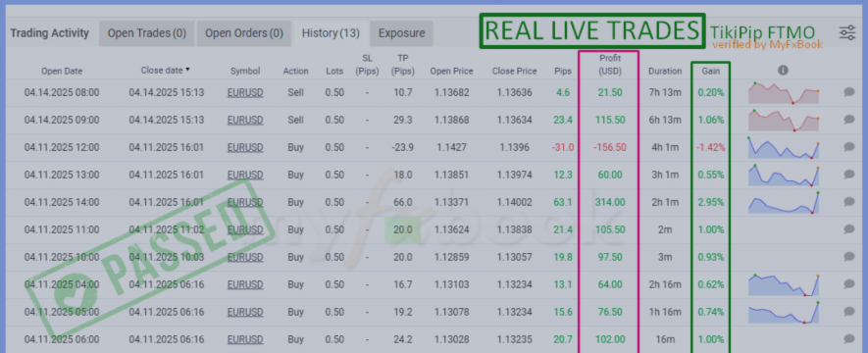
Task: Sort table by Gain column header
Action: tap(711, 71)
